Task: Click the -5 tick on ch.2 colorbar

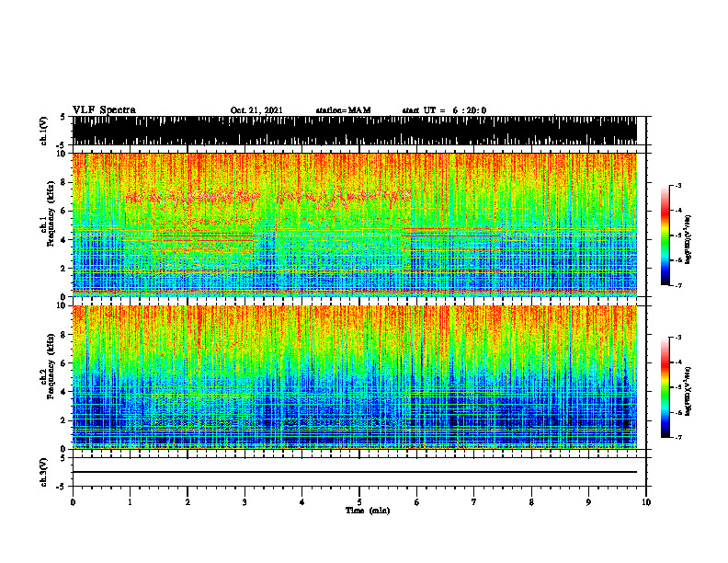Action: click(x=678, y=387)
